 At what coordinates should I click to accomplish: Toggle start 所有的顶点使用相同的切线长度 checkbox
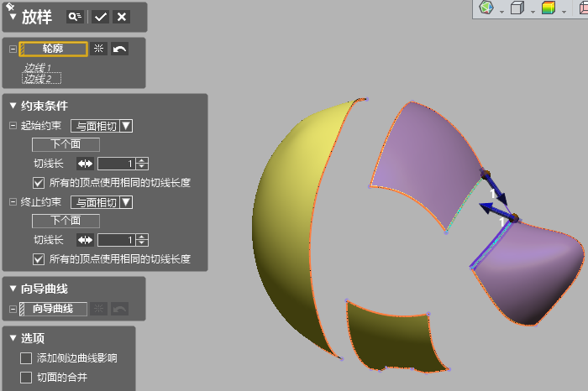(39, 183)
